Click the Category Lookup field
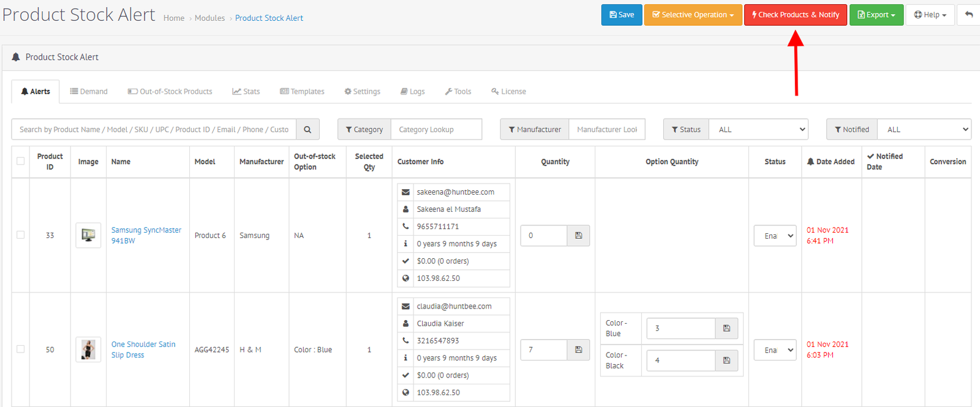This screenshot has height=407, width=980. click(437, 129)
